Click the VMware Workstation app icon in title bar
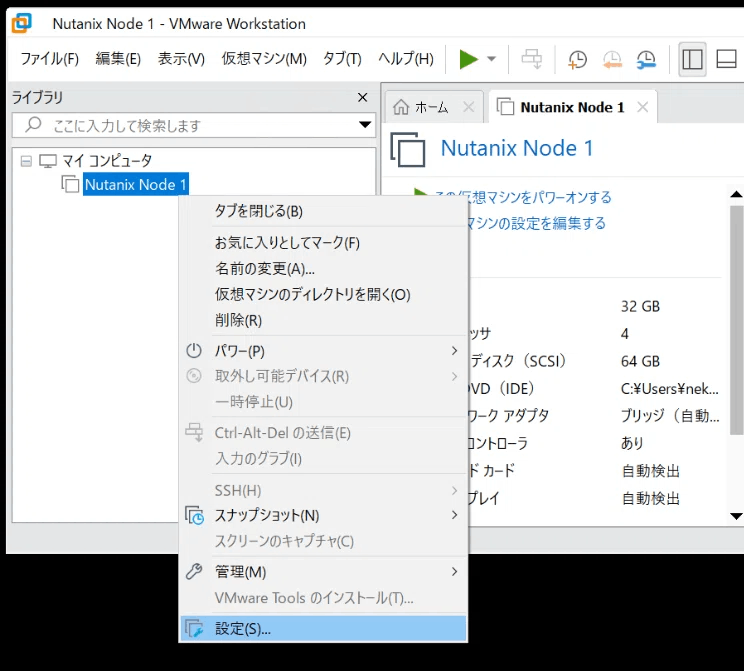This screenshot has width=744, height=671. click(21, 23)
